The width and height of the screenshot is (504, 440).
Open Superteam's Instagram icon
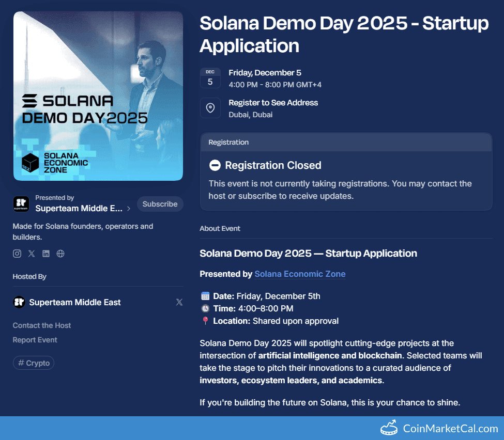pos(17,253)
